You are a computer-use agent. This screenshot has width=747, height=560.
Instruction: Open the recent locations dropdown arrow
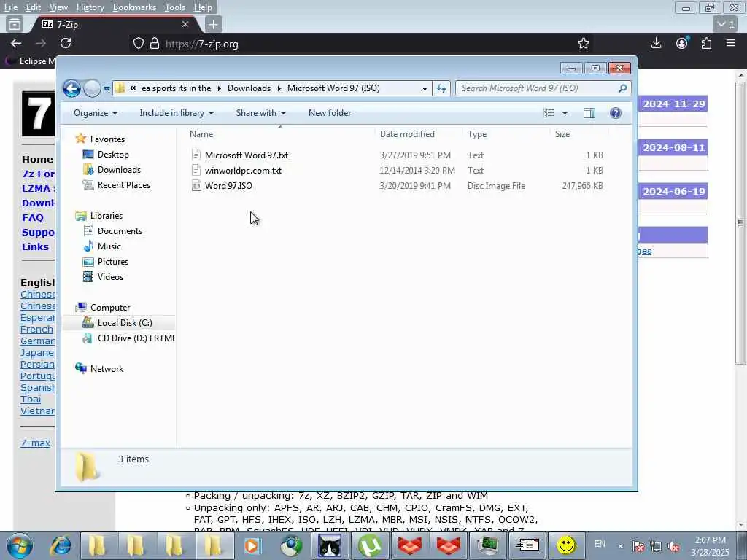(x=107, y=88)
